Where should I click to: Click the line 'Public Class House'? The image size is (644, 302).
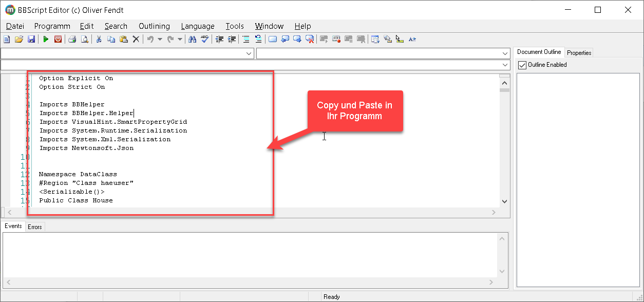pos(76,200)
